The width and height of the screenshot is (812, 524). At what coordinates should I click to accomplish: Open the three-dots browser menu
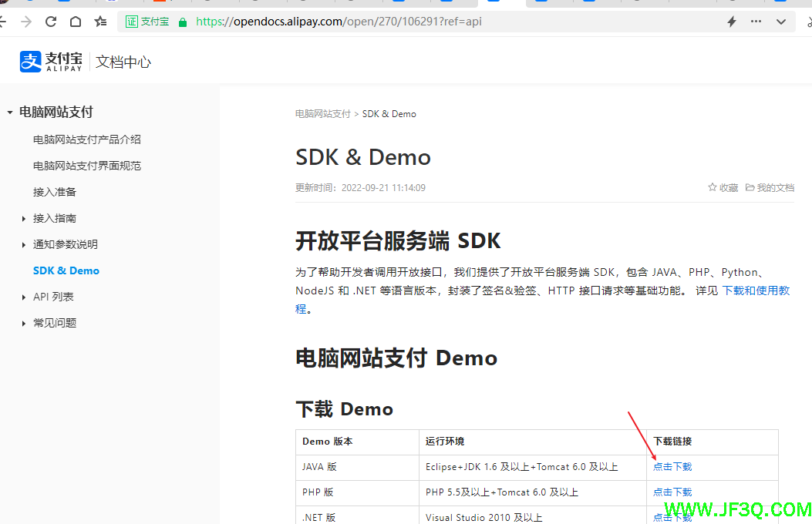coord(756,22)
